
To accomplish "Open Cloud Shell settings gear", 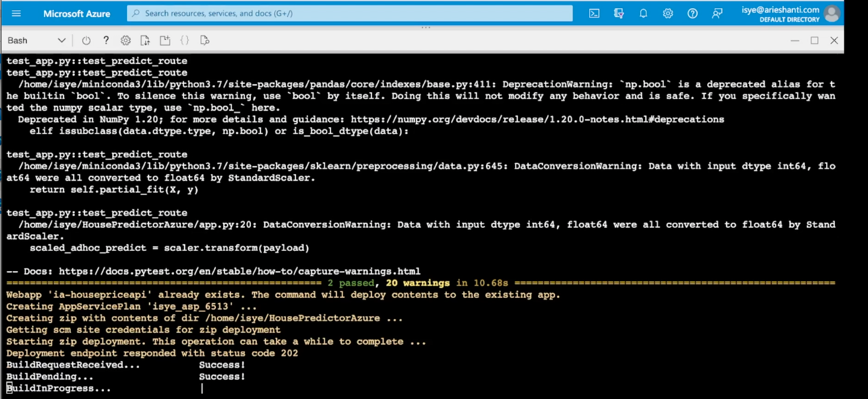I will 125,40.
